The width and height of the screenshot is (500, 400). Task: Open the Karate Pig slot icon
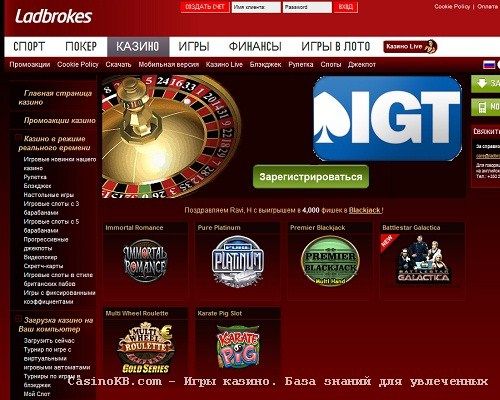(x=238, y=345)
